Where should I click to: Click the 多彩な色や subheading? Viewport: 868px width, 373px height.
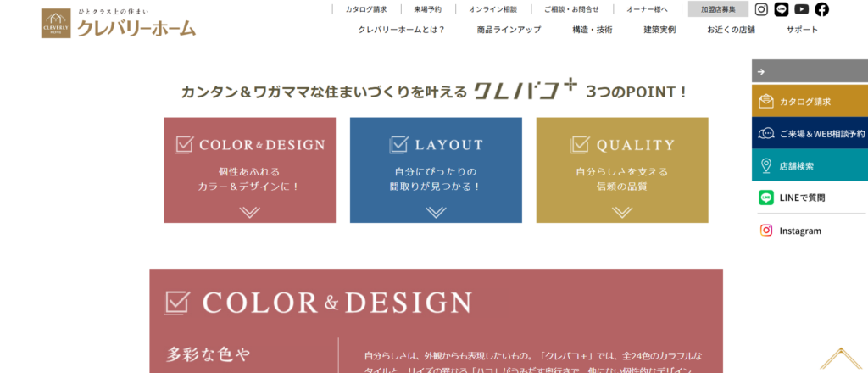tap(209, 354)
